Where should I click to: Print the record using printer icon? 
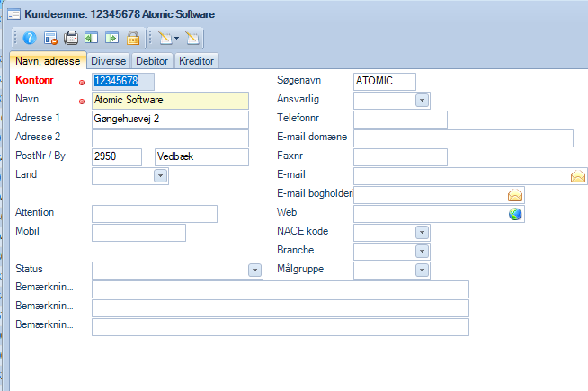[71, 38]
